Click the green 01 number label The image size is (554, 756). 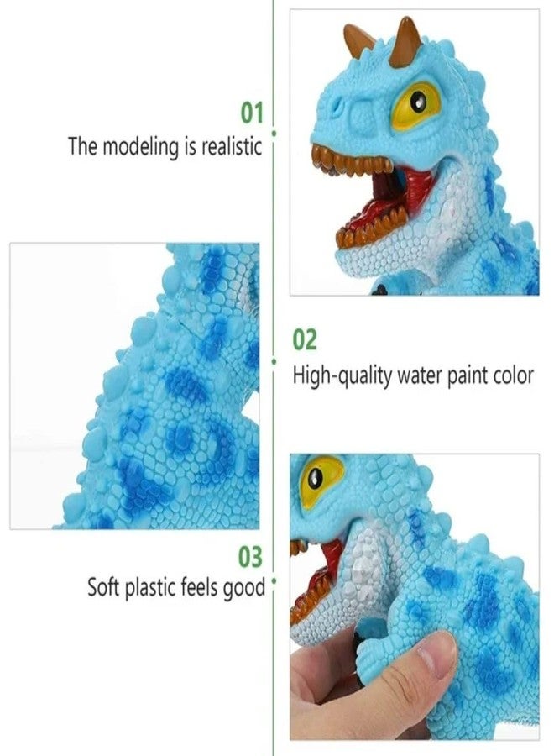[252, 113]
